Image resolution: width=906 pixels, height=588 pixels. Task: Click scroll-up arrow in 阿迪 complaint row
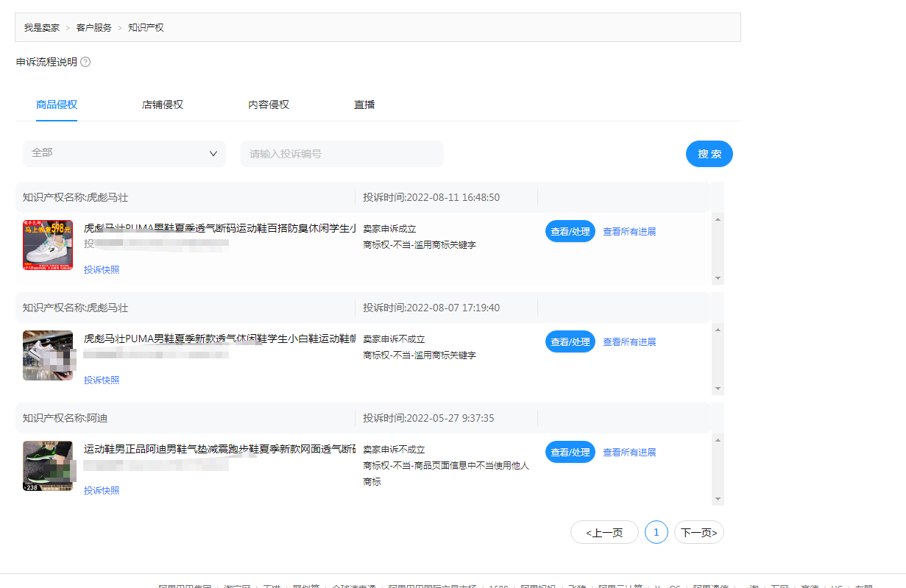point(718,439)
